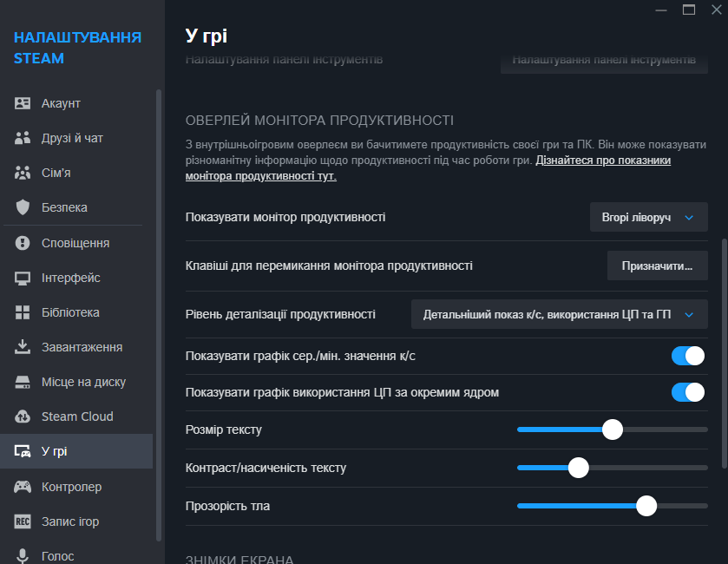Click the Бібліотека grid icon
Viewport: 728px width, 564px height.
[23, 312]
